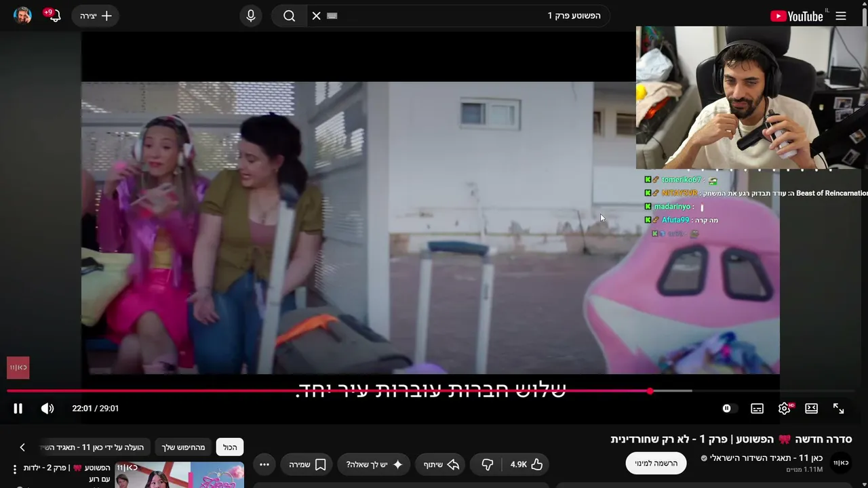Like the video with 4.9K likes

[527, 464]
